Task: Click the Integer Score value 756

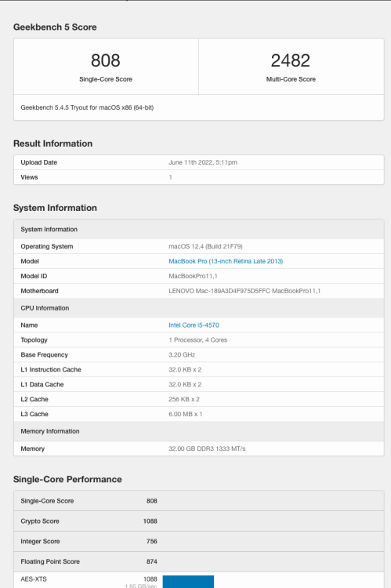Action: point(152,541)
